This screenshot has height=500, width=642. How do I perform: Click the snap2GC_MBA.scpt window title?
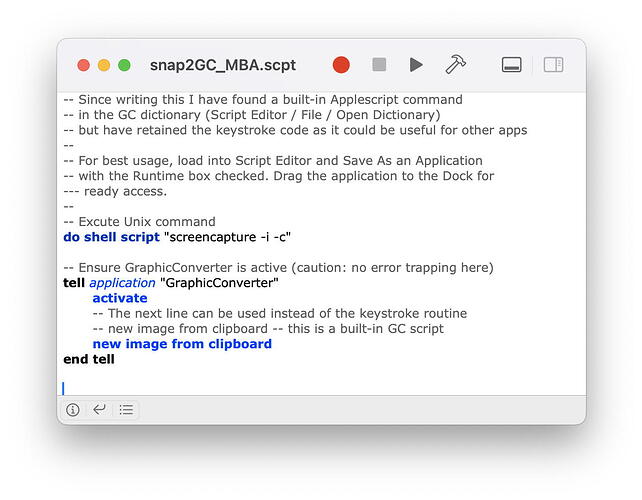221,65
